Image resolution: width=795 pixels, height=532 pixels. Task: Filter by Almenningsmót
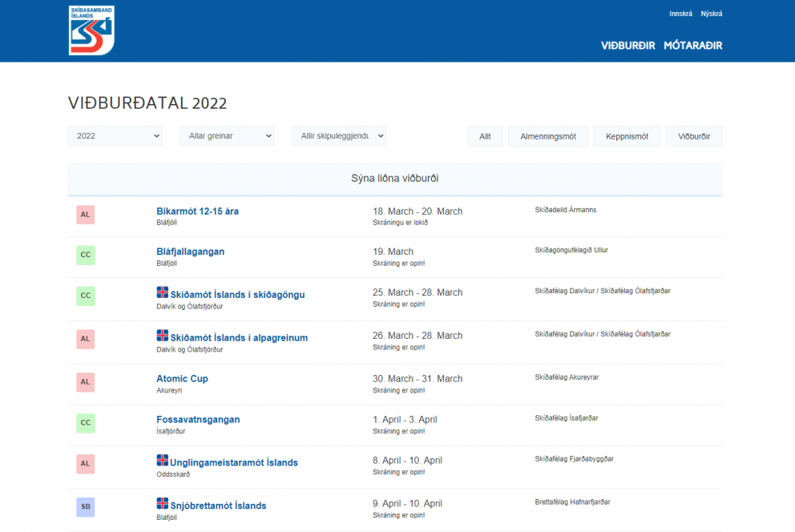tap(548, 137)
